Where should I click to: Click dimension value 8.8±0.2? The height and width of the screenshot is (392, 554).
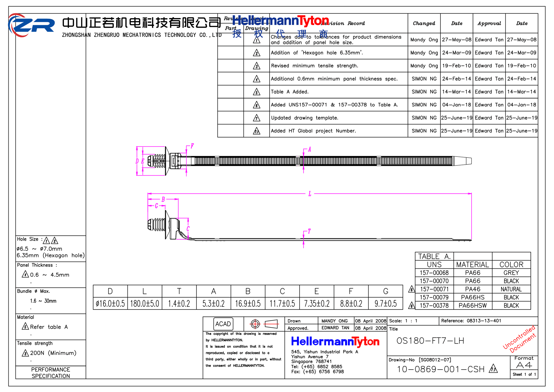coord(351,304)
